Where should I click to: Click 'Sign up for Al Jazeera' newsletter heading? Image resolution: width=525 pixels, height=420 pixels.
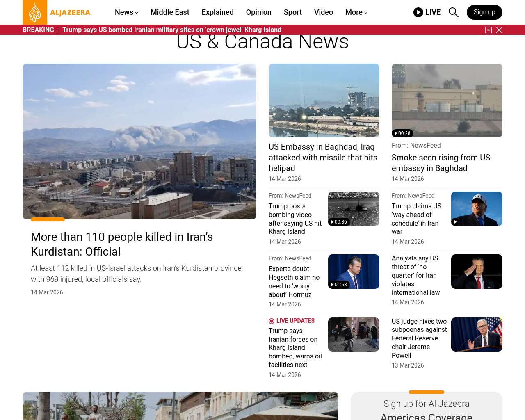point(427,404)
